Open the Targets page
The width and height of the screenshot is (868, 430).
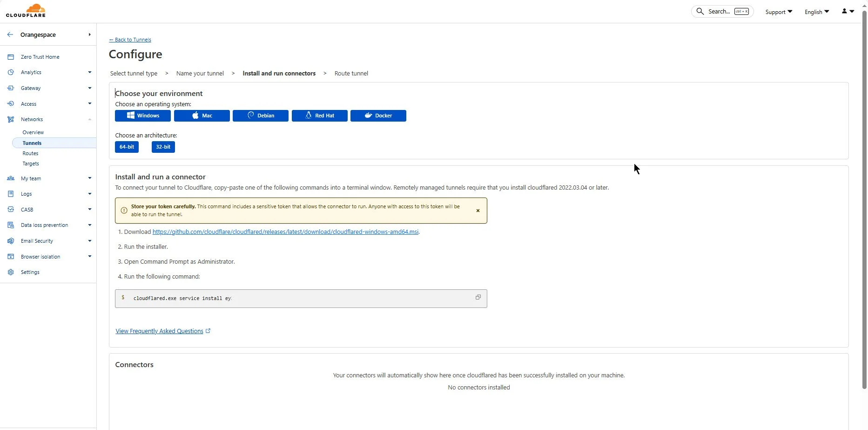point(31,164)
